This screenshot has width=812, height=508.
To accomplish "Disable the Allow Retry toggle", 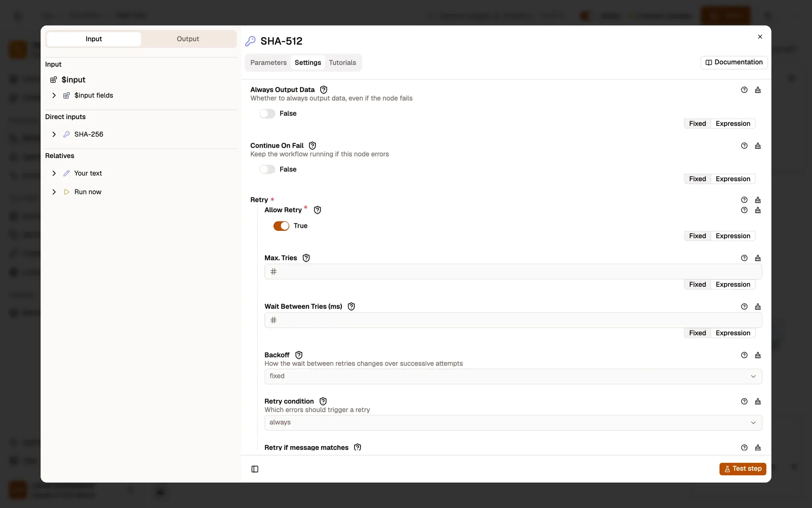I will pyautogui.click(x=281, y=226).
